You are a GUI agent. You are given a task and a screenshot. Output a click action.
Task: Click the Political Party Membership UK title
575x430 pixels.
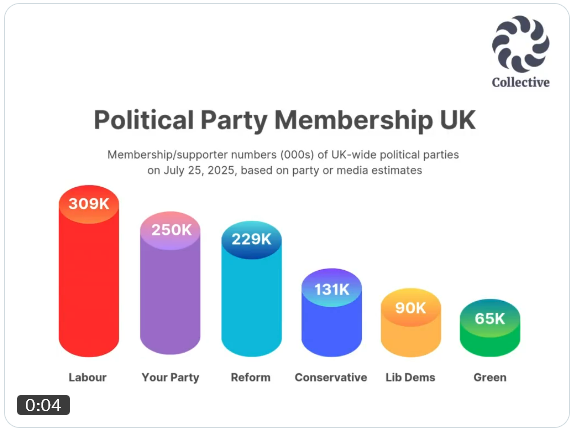[285, 120]
